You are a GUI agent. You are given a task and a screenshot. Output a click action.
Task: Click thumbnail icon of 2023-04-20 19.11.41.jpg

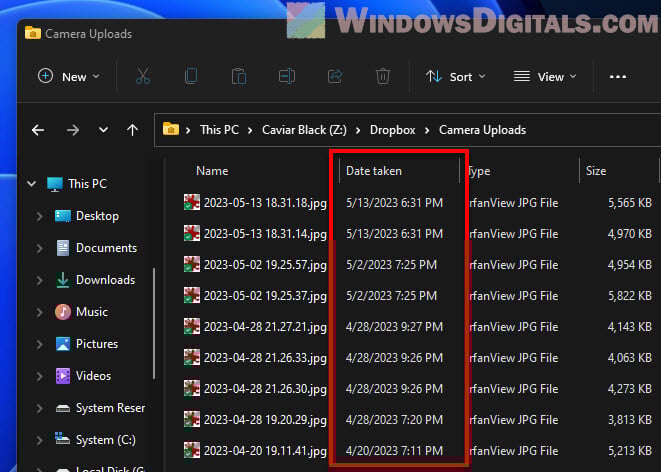(192, 450)
